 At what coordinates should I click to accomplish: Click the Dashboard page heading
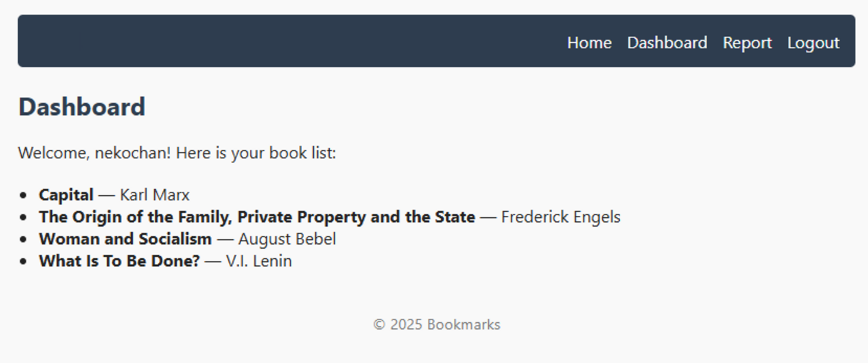[x=81, y=107]
